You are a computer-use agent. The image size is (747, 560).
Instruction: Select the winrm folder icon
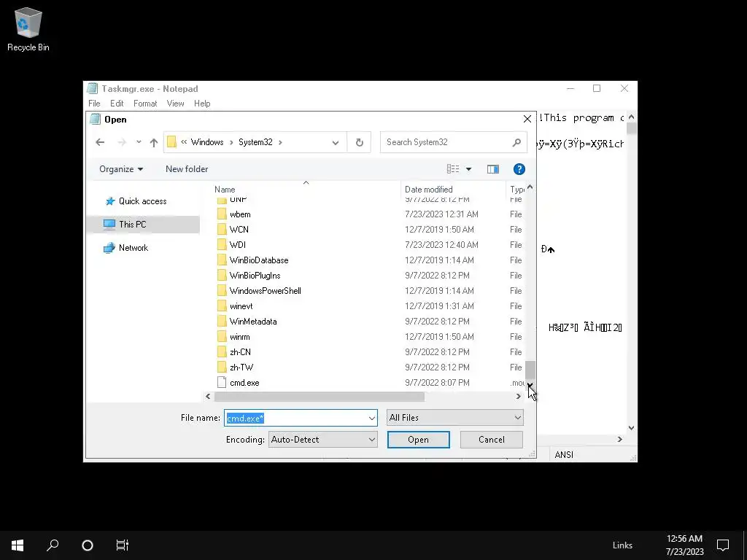pos(222,337)
